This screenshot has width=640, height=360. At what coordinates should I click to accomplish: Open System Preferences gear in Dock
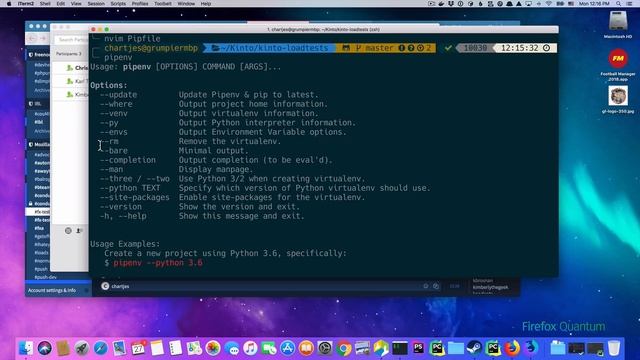coord(325,348)
